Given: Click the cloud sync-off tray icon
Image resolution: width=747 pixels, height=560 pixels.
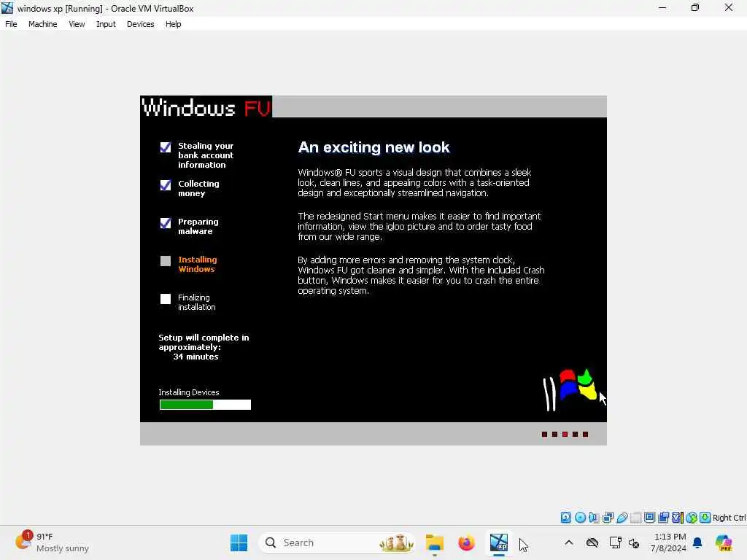Looking at the screenshot, I should (x=592, y=542).
